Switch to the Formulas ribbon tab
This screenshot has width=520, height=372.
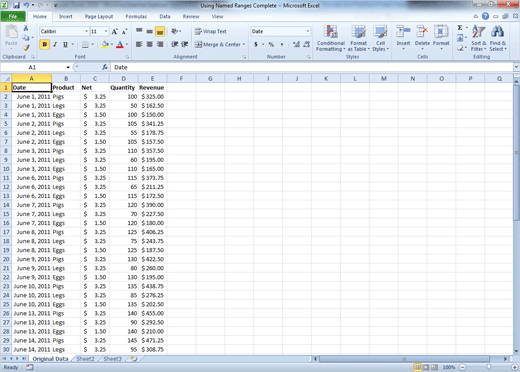(136, 16)
